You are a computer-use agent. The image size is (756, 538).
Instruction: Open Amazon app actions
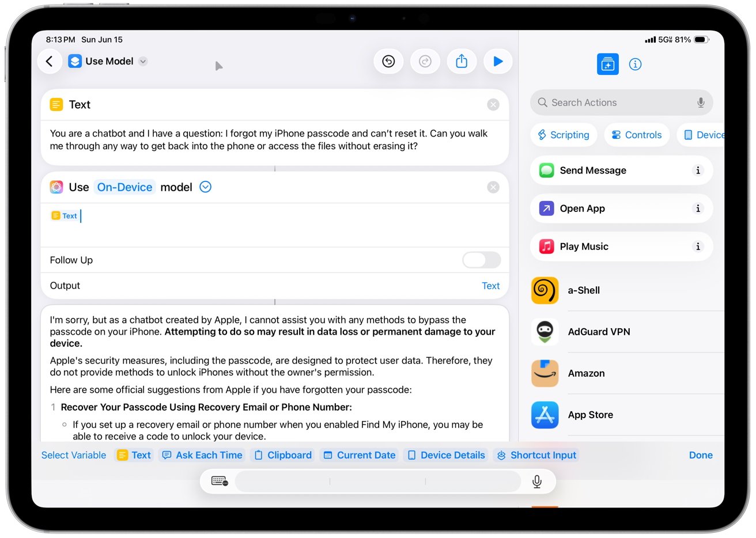627,373
